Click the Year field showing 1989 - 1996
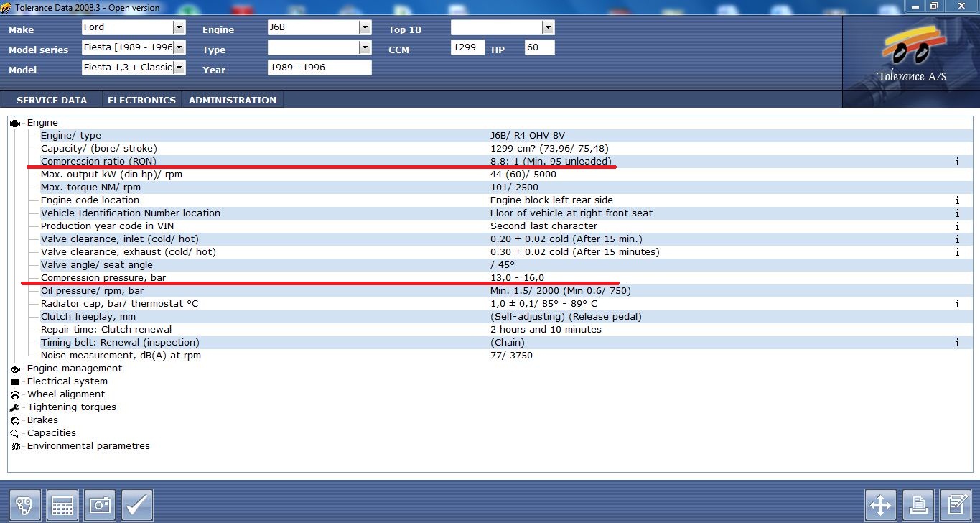This screenshot has width=980, height=523. tap(319, 68)
